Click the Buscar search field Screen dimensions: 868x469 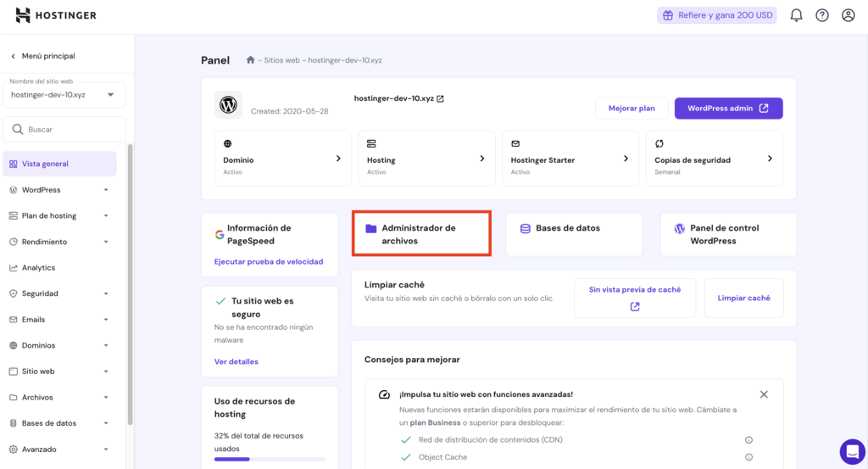[68, 130]
